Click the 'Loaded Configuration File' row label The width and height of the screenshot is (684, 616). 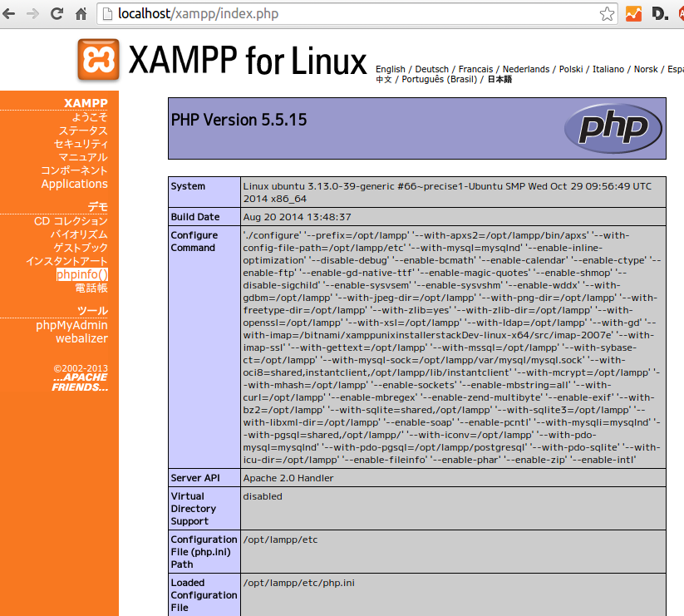point(204,595)
